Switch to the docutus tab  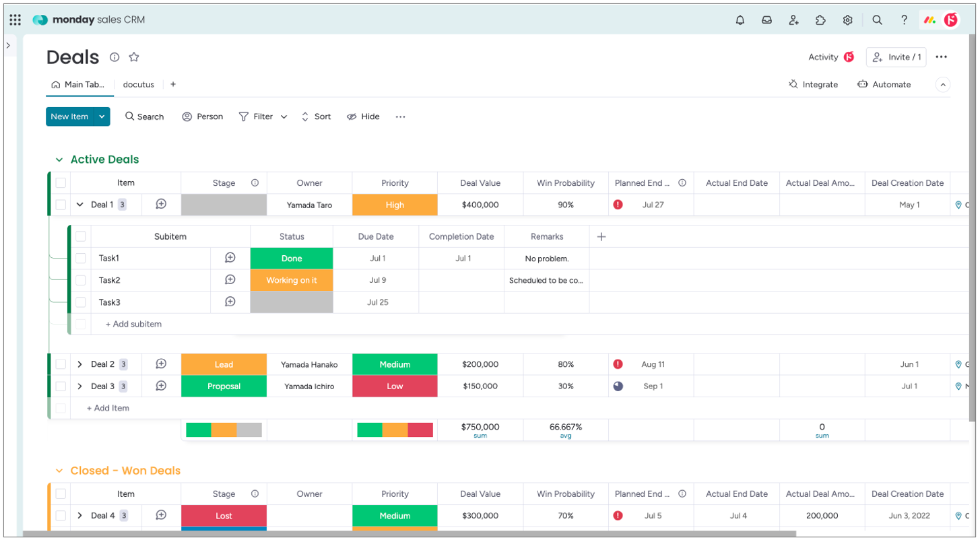click(x=138, y=85)
